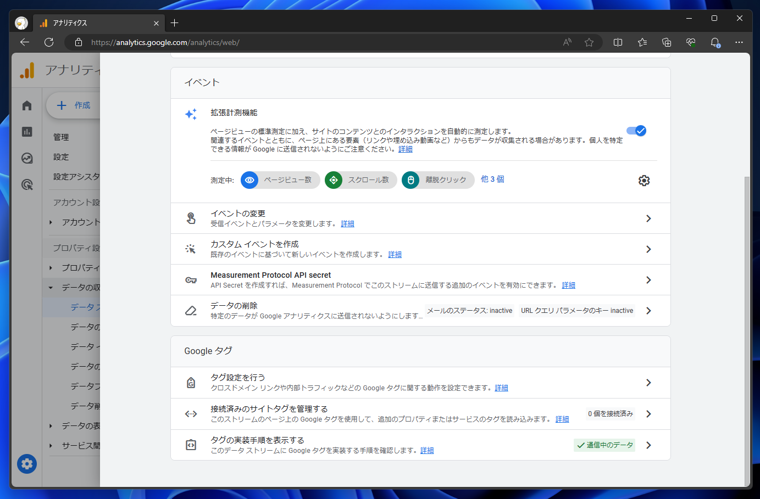
Task: Open the Admin gear button at bottom left
Action: (27, 464)
